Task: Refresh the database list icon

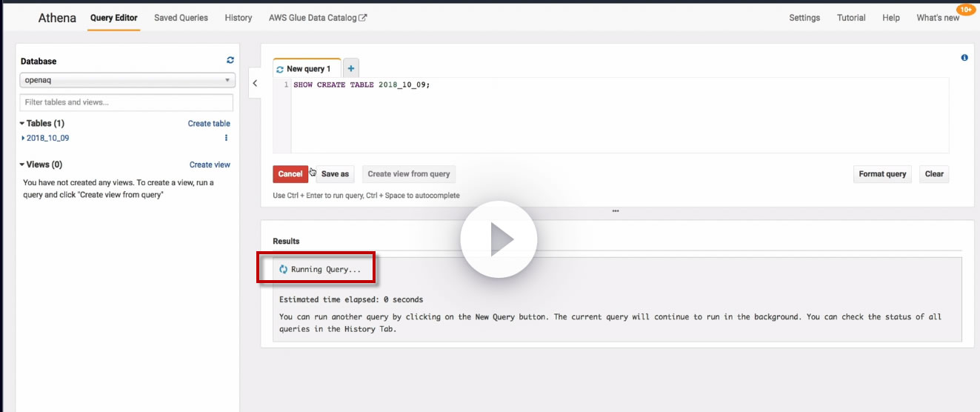Action: [230, 60]
